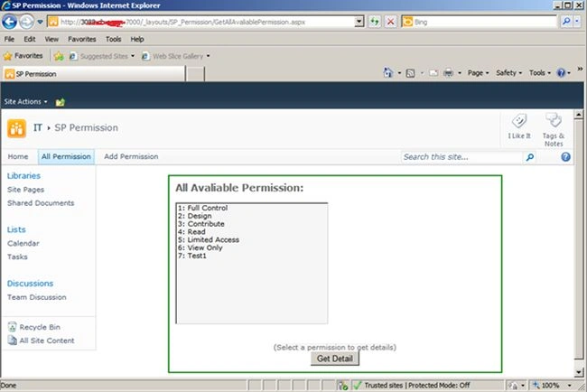
Task: Select '5: Limited Access' in permission list
Action: (x=208, y=239)
